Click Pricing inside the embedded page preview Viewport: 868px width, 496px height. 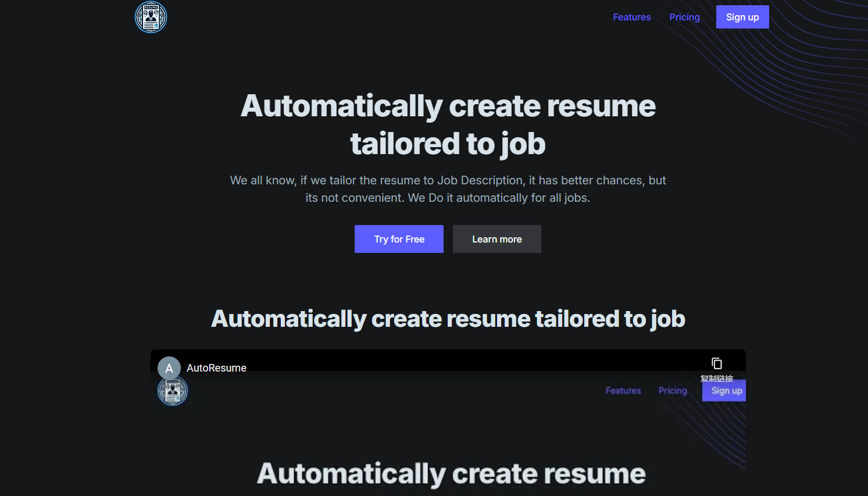pos(672,390)
